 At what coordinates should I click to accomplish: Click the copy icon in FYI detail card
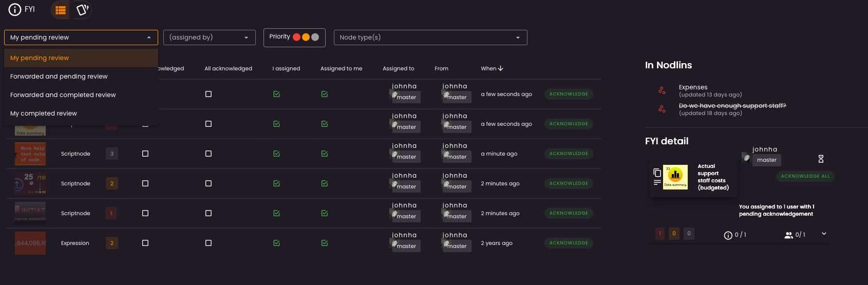[x=657, y=173]
